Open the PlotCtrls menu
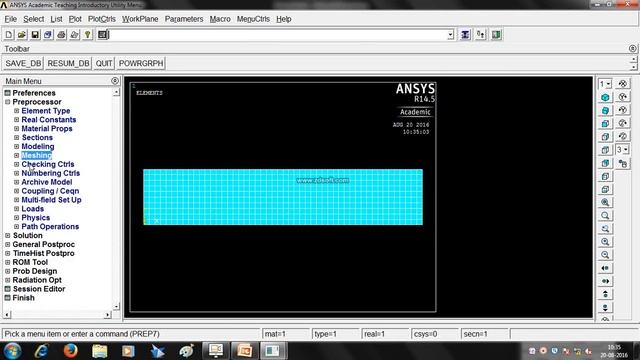Screen dimensions: 640x360 pos(102,19)
